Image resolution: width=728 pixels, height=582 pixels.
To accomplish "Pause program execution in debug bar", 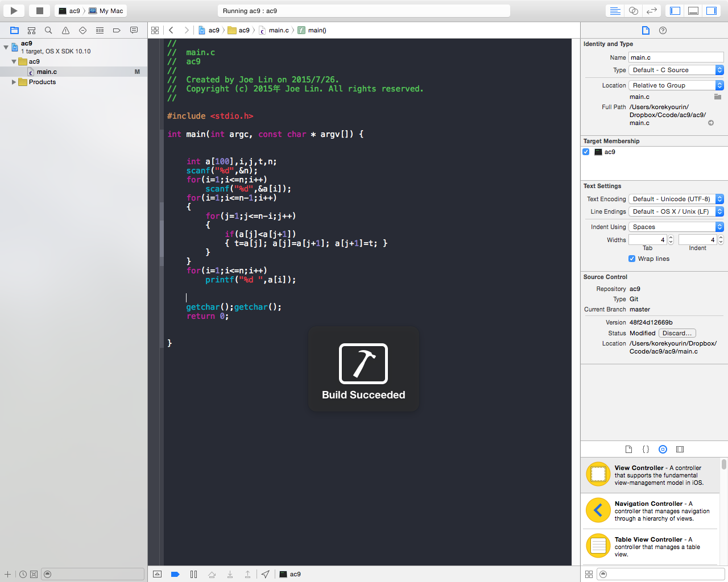I will click(x=193, y=574).
